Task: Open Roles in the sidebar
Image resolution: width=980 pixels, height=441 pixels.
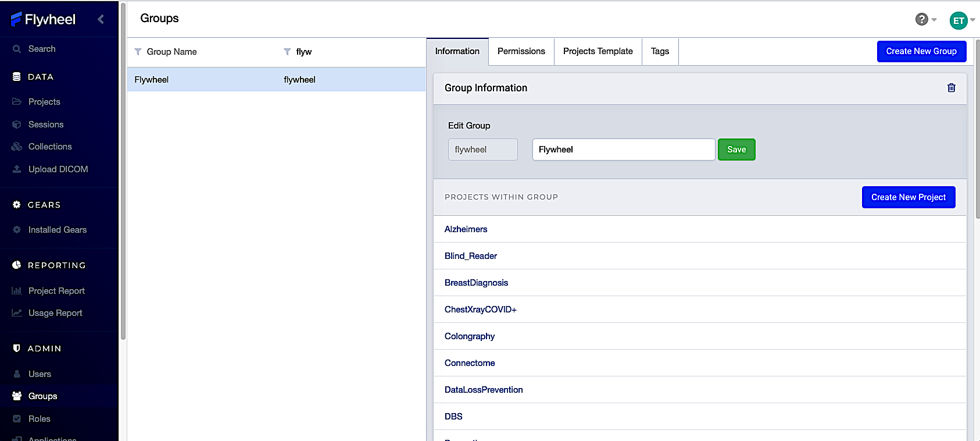Action: 40,419
